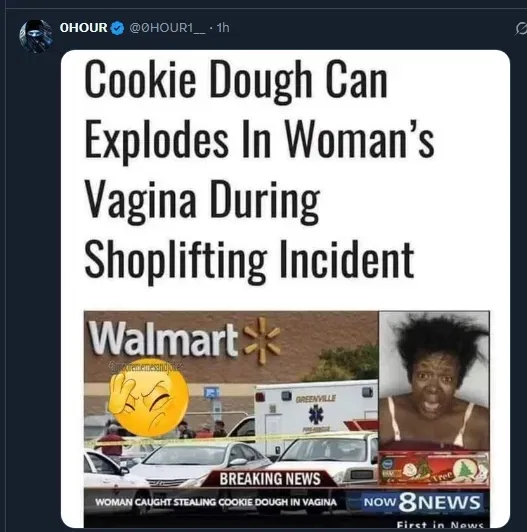Open the 1h timestamp link
Viewport: 527px width, 532px height.
click(223, 27)
